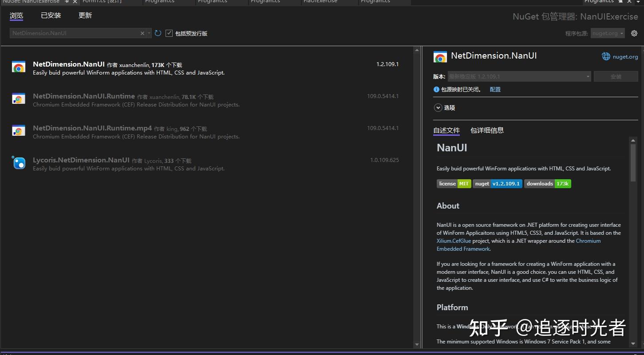Image resolution: width=644 pixels, height=355 pixels.
Task: Open the search history dropdown arrow
Action: [149, 33]
